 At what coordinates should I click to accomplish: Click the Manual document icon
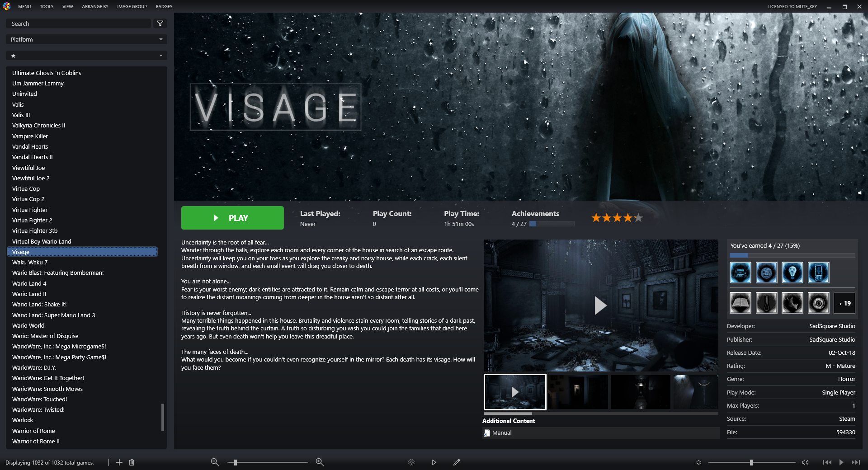coord(487,433)
